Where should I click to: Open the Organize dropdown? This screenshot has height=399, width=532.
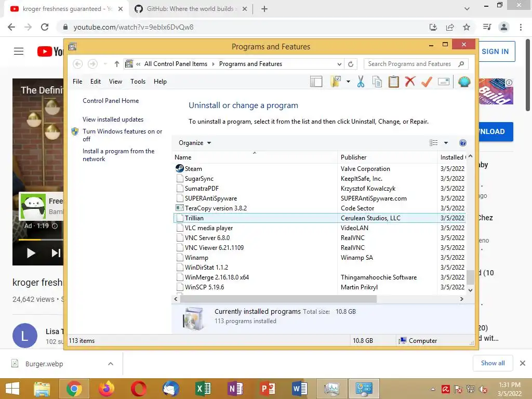[195, 143]
